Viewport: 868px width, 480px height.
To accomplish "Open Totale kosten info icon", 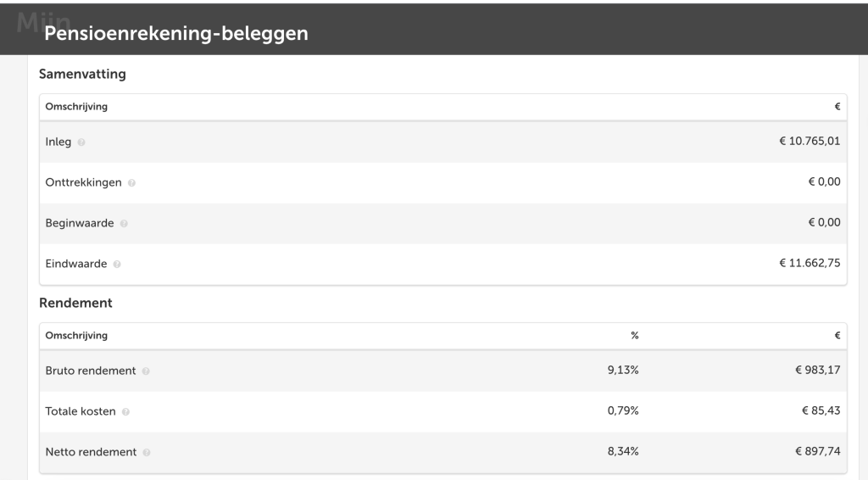I will 125,412.
